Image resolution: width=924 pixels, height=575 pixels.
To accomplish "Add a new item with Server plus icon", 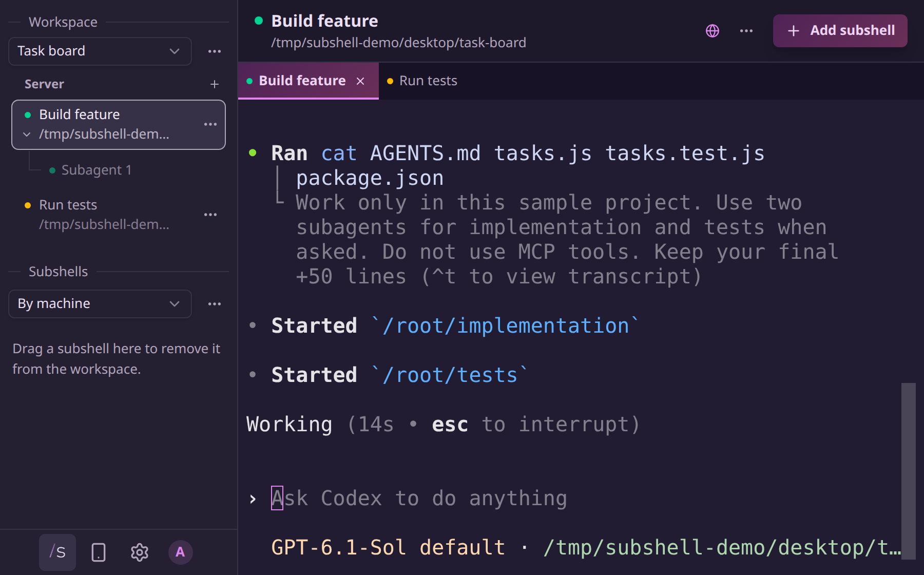I will click(x=215, y=84).
